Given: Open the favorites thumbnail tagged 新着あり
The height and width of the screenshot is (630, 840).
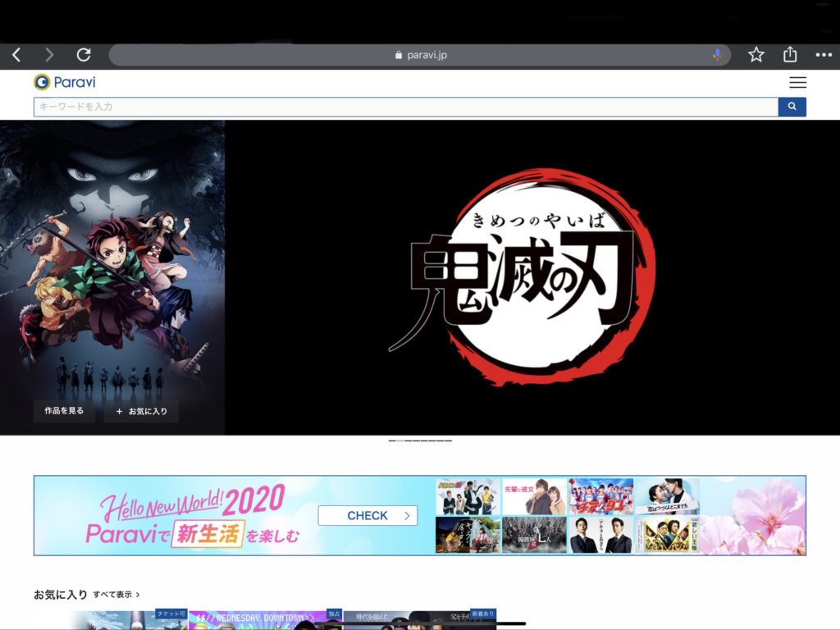Looking at the screenshot, I should [420, 620].
